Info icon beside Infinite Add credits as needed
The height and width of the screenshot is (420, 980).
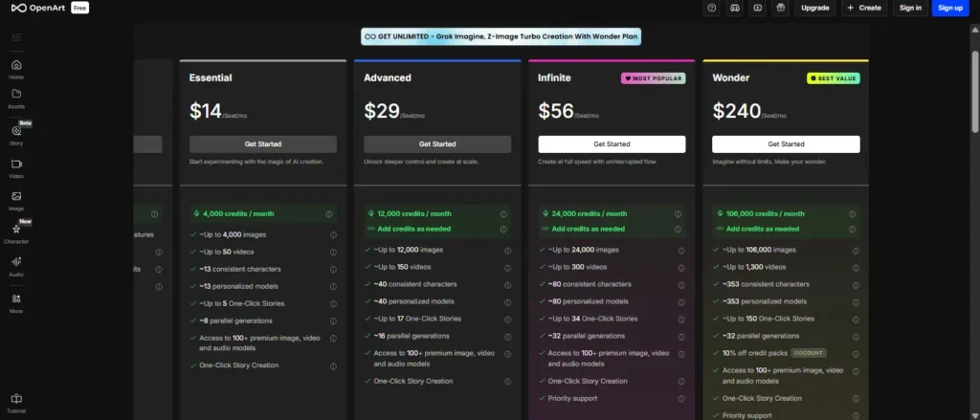678,230
